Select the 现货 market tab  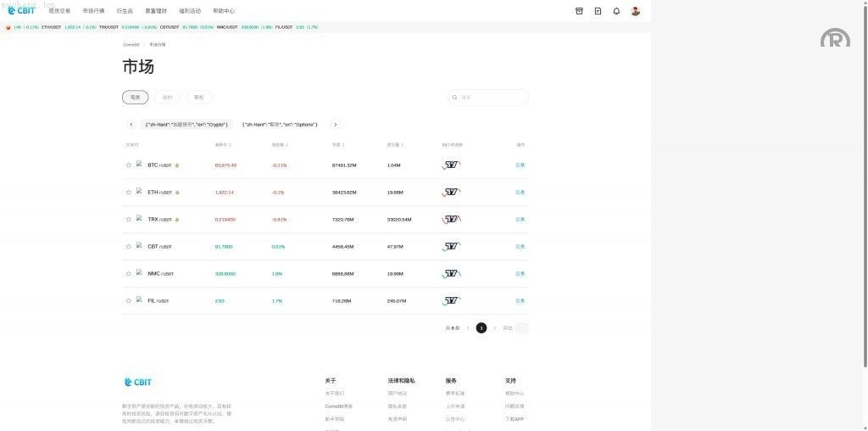[135, 98]
